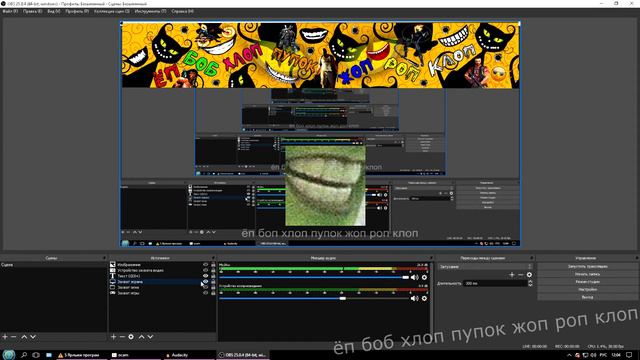Select Изображение image source row
The height and width of the screenshot is (360, 640).
pyautogui.click(x=162, y=264)
